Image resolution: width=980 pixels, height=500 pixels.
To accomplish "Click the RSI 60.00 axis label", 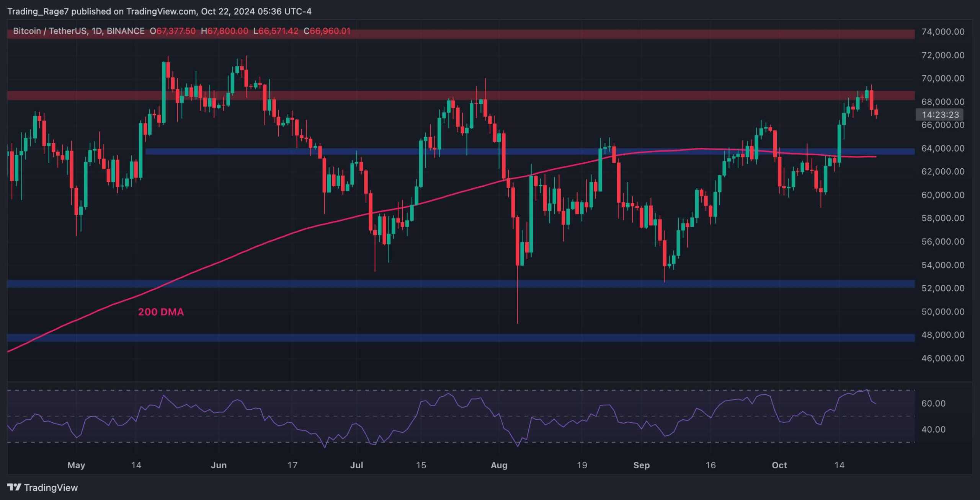I will click(933, 404).
